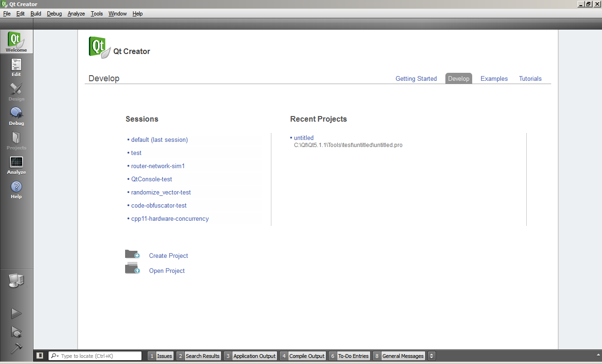
Task: Open Projects mode in sidebar
Action: pos(16,140)
